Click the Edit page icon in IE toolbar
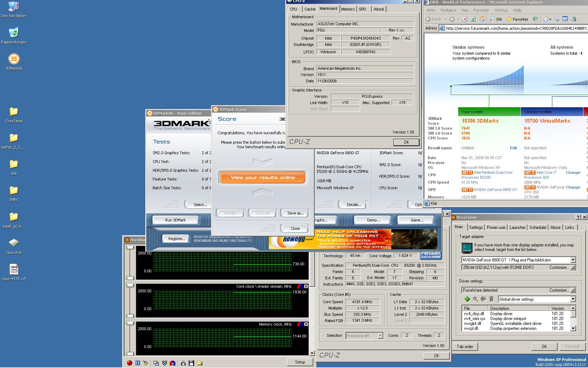 (x=565, y=19)
